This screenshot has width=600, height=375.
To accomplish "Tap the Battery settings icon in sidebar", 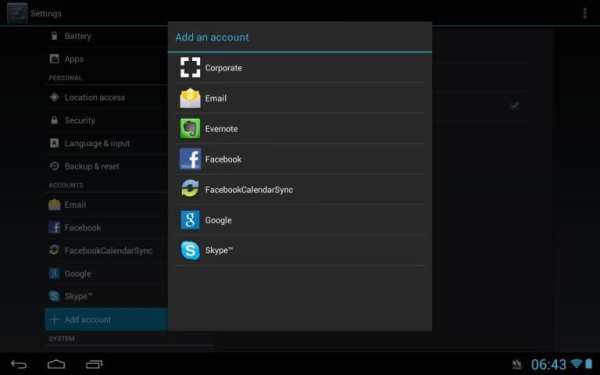I will pyautogui.click(x=54, y=36).
